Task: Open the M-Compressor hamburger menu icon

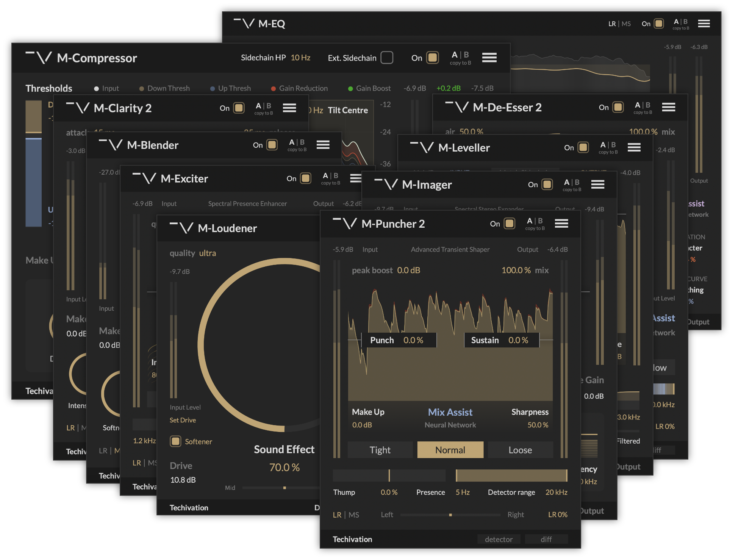Action: [x=489, y=58]
